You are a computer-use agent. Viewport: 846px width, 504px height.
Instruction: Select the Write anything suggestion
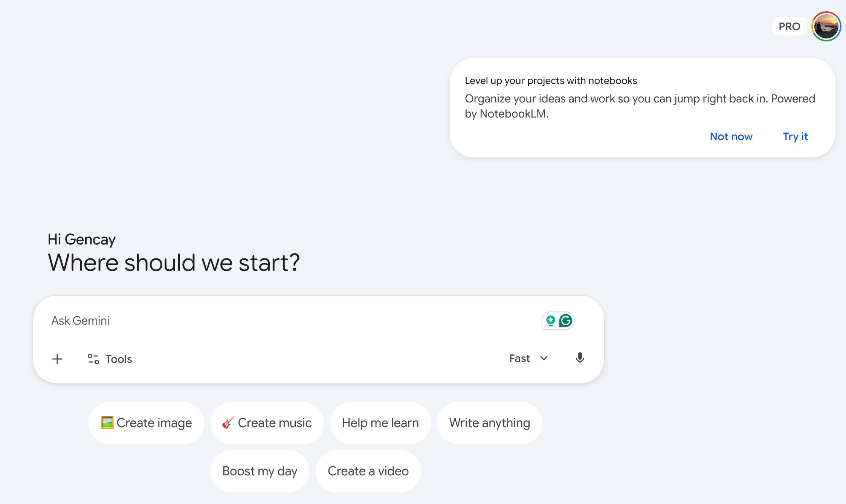coord(489,423)
